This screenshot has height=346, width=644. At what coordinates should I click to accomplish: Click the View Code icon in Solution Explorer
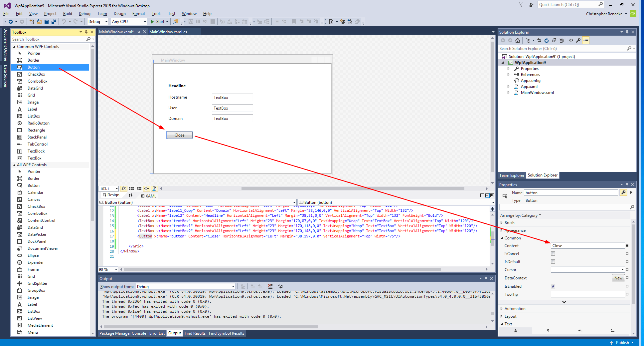[571, 40]
